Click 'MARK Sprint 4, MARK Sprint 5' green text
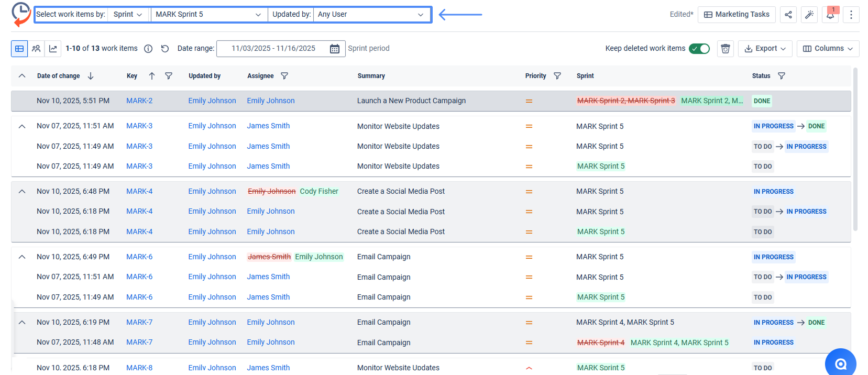868x375 pixels. click(x=679, y=343)
